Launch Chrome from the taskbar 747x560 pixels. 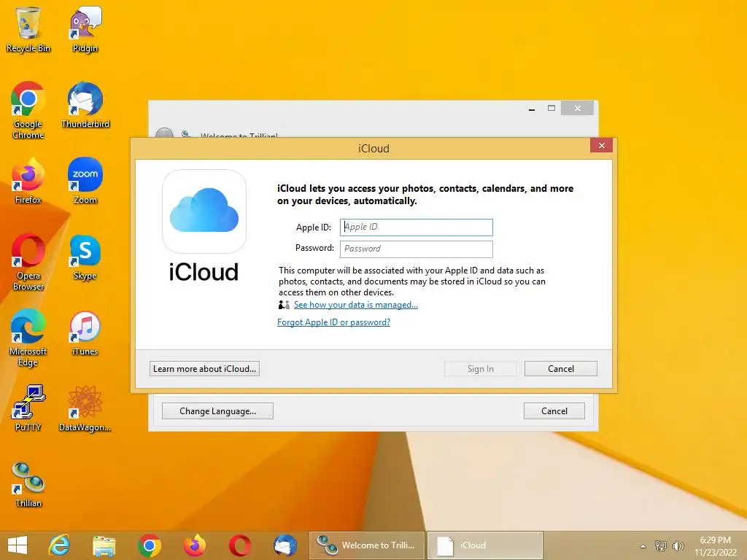[150, 545]
